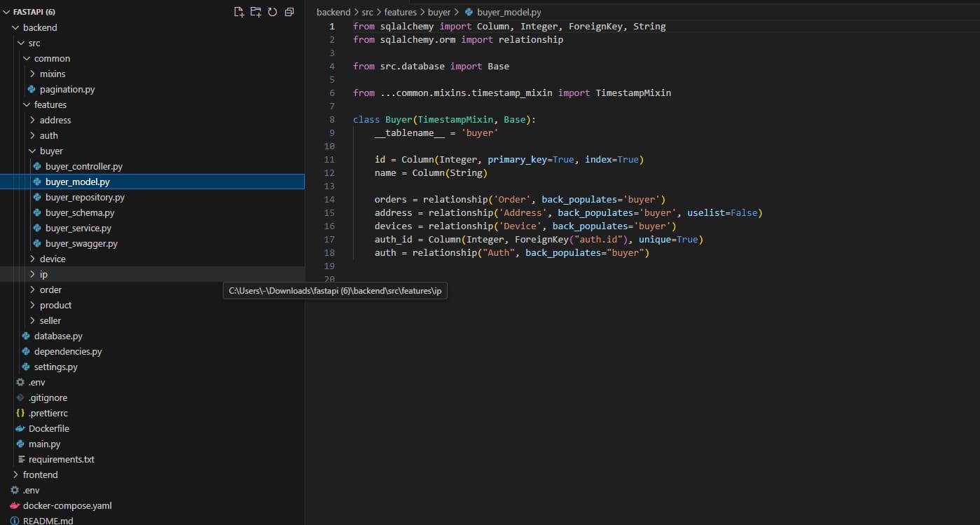Click the buyer breadcrumb segment

439,12
